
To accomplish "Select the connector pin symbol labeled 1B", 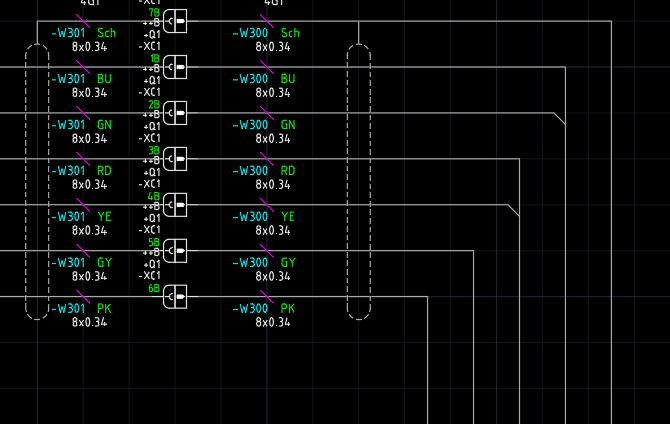I will (175, 67).
